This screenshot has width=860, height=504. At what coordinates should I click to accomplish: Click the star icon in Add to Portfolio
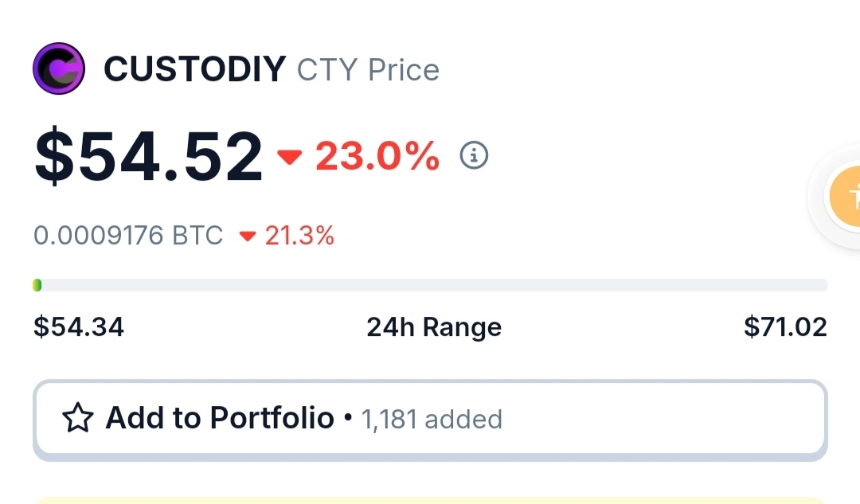[x=78, y=418]
